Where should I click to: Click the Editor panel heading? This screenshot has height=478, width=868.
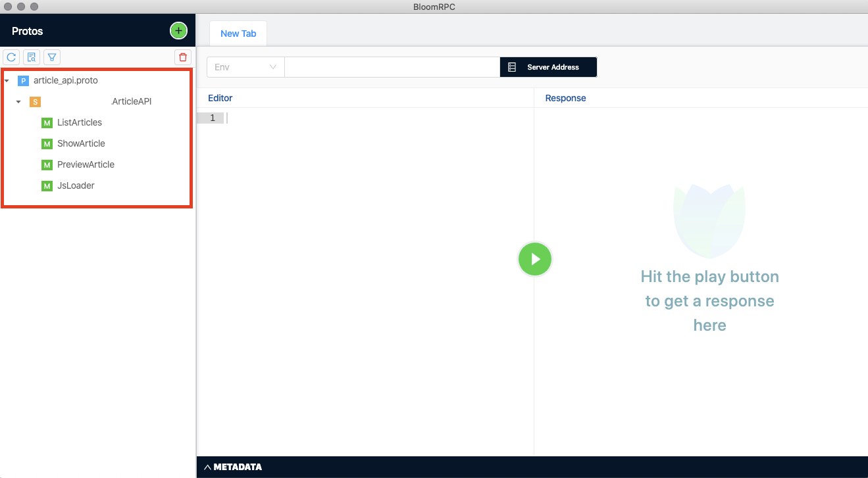point(220,98)
